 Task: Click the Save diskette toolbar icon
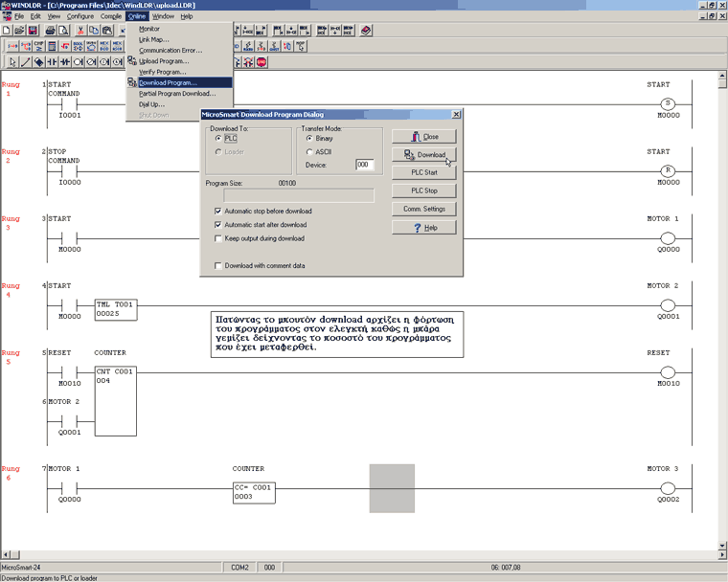(x=33, y=31)
